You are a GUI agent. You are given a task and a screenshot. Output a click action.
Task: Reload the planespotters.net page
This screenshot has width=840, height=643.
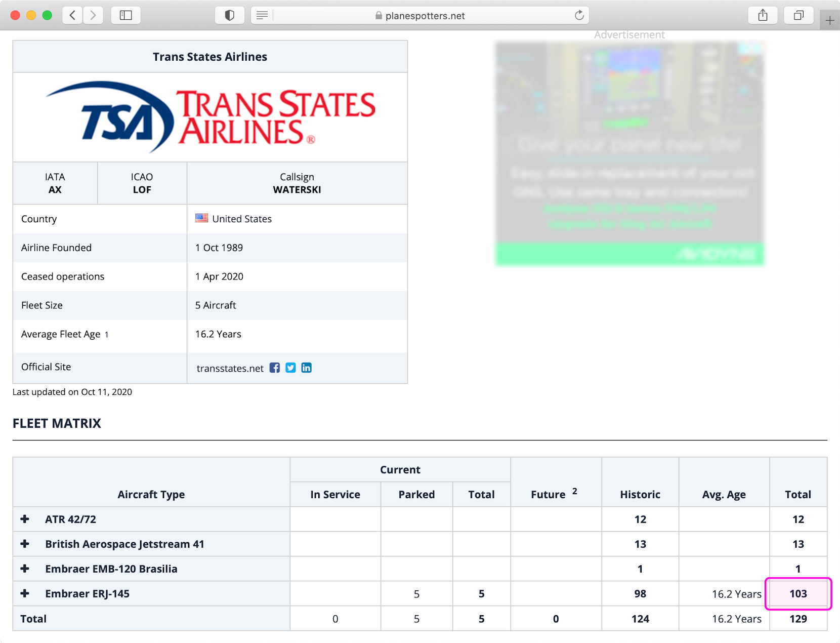click(579, 15)
